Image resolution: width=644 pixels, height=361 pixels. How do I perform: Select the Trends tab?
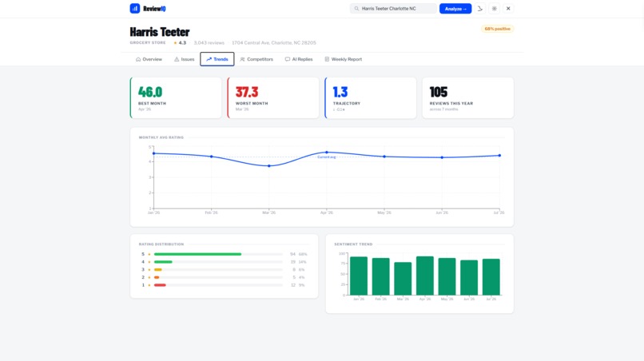(217, 59)
